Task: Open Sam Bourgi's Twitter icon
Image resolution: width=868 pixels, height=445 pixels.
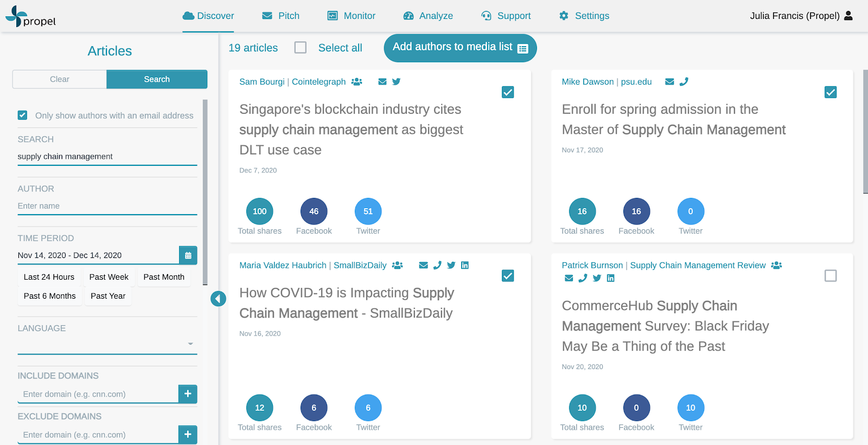Action: (x=397, y=82)
